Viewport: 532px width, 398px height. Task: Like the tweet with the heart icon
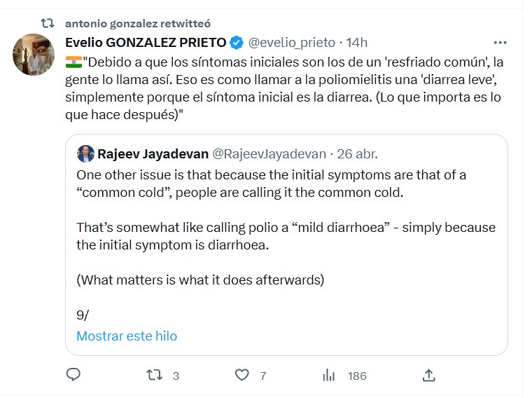point(241,375)
